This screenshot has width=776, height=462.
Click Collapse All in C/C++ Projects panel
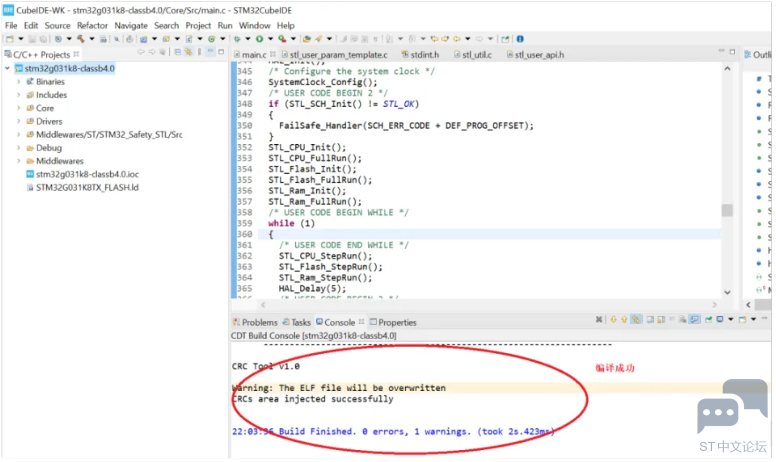(178, 52)
